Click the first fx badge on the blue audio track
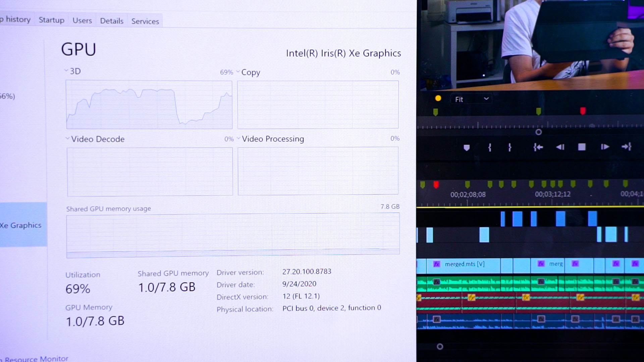 436,319
